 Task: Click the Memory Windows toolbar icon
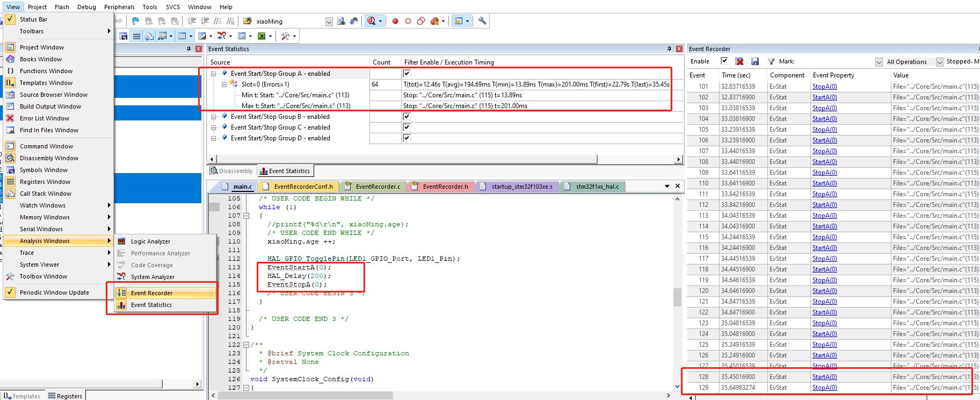click(x=182, y=36)
